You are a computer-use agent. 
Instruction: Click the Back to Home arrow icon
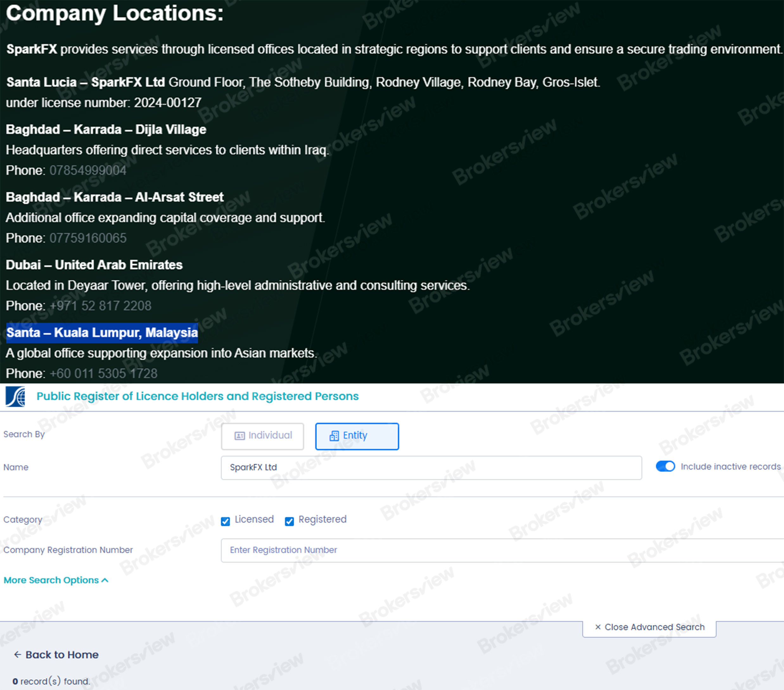pyautogui.click(x=17, y=655)
